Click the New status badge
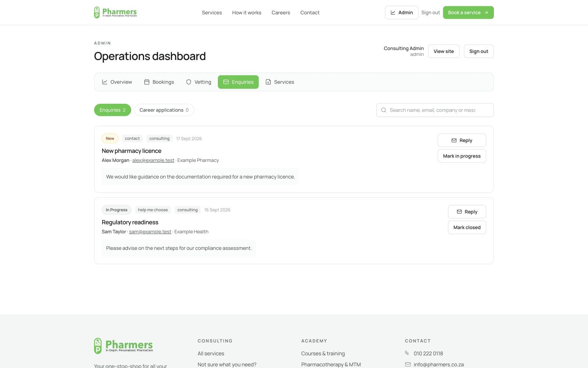Viewport: 588px width, 368px height. tap(110, 138)
